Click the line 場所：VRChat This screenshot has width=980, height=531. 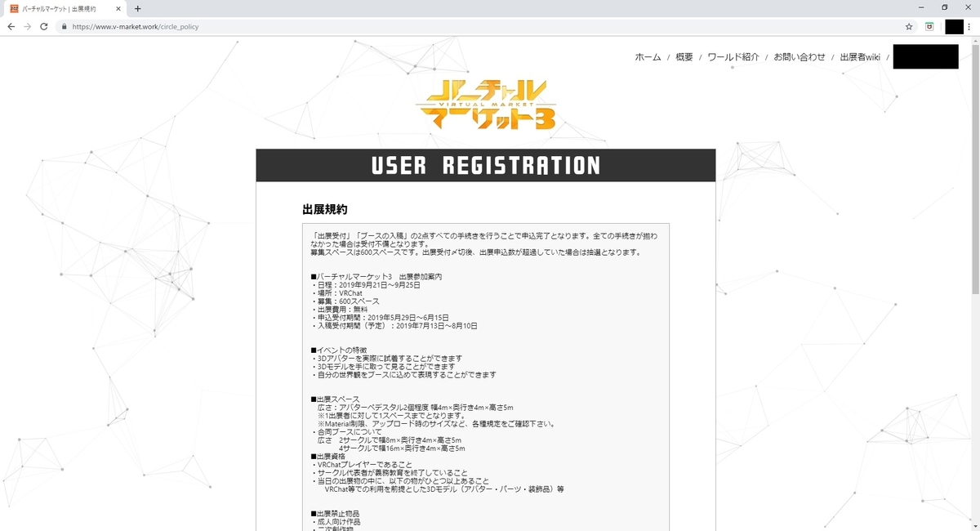pos(336,293)
